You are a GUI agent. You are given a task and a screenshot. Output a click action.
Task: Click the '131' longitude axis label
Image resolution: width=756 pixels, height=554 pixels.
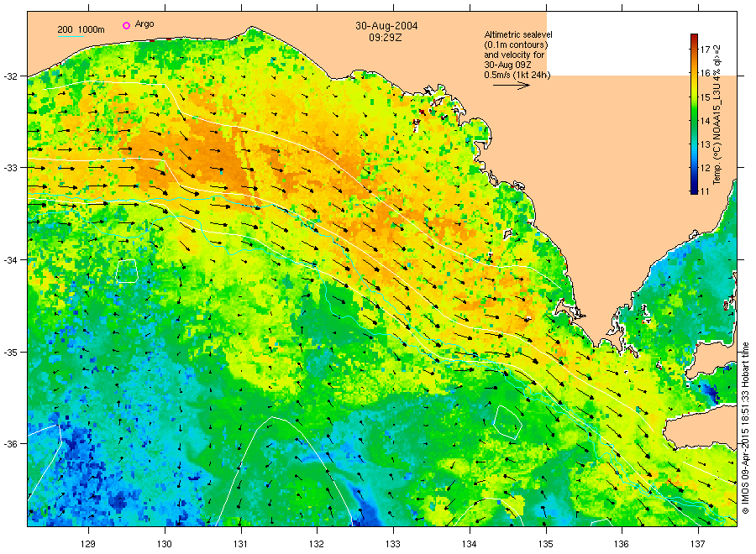point(240,544)
